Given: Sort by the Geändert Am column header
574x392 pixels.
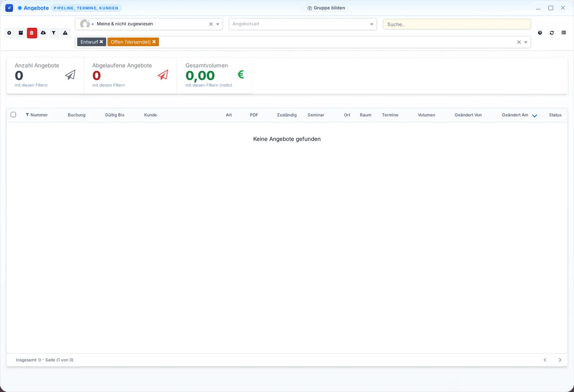Looking at the screenshot, I should pos(515,115).
